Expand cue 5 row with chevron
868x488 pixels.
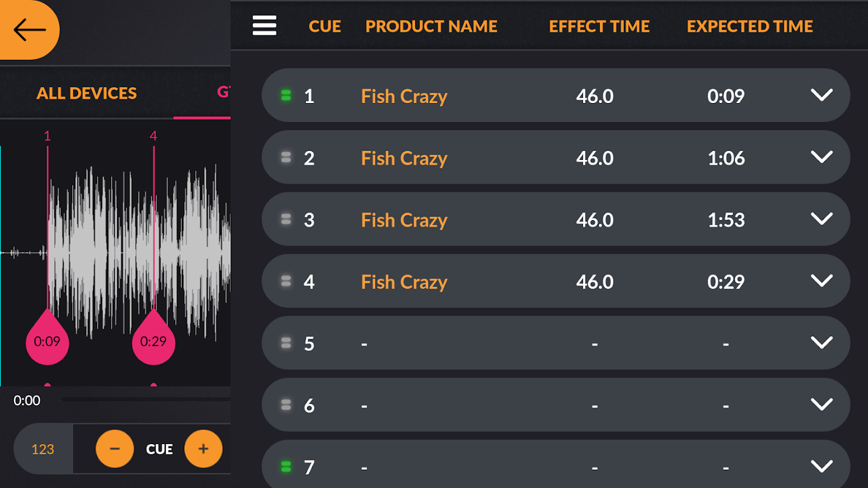822,343
